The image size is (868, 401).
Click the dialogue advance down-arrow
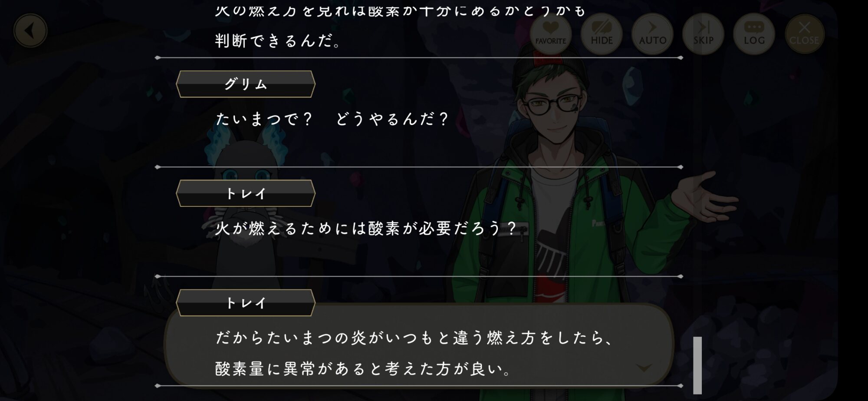(644, 368)
